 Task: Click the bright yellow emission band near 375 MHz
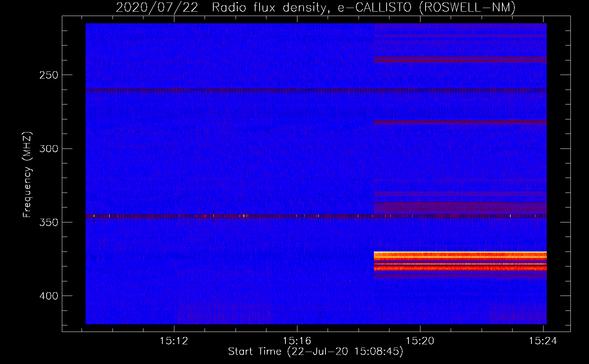click(460, 256)
